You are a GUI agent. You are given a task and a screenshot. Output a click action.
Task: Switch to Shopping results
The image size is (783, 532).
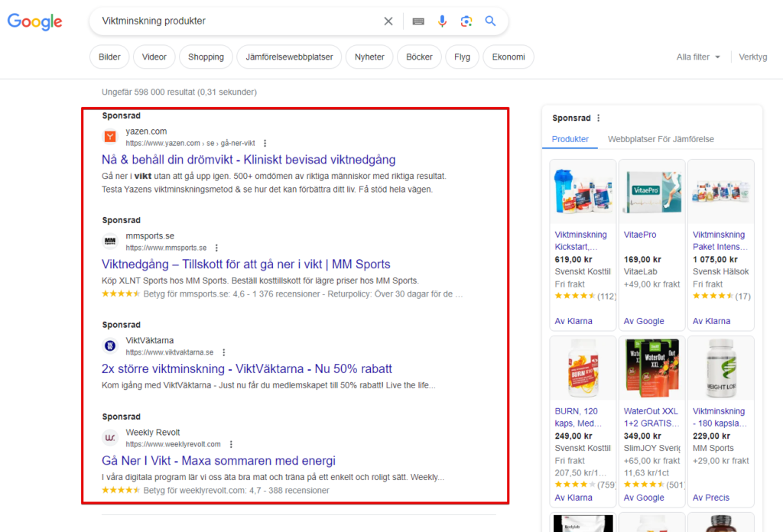click(206, 57)
